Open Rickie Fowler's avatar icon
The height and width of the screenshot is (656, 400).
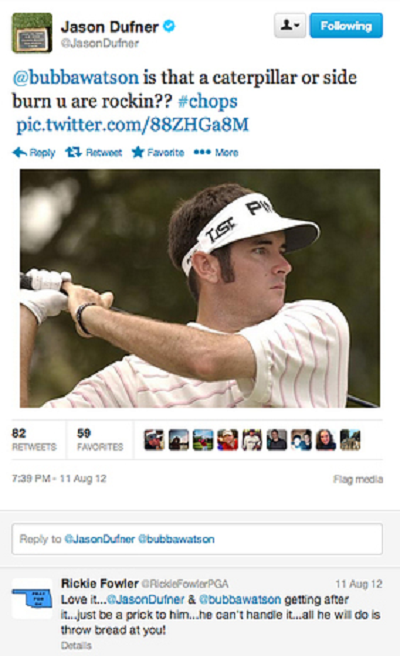[x=32, y=598]
